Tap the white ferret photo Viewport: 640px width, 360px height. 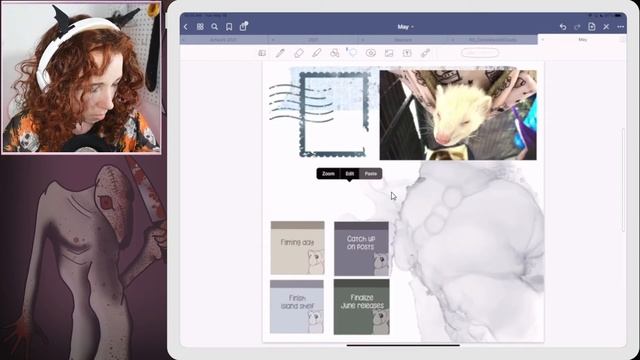click(458, 115)
